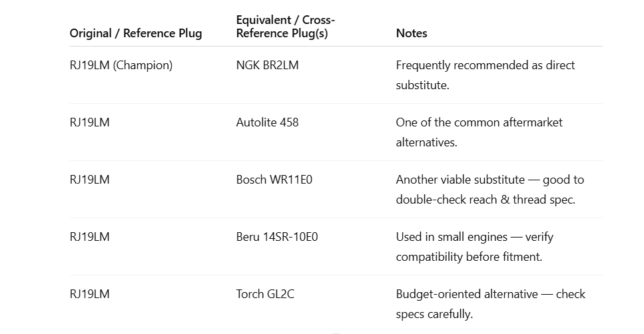Screen dimensions: 644x334
Task: Click the 'Another viable substitute' note line
Action: pyautogui.click(x=468, y=180)
